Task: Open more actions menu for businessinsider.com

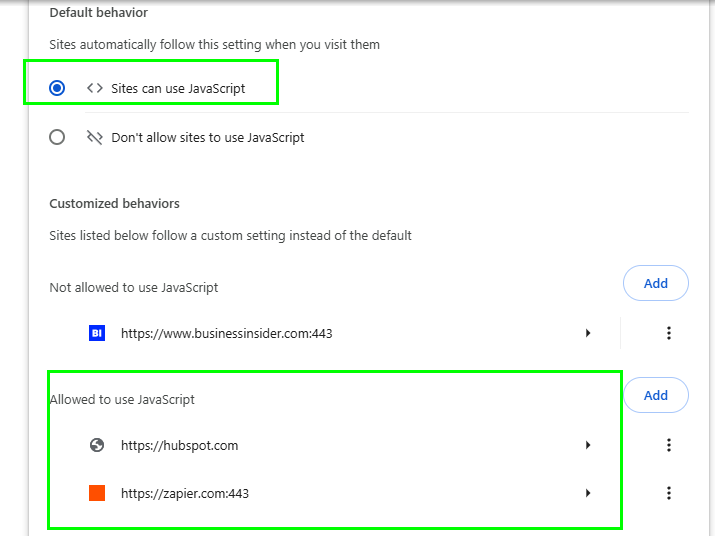Action: tap(668, 333)
